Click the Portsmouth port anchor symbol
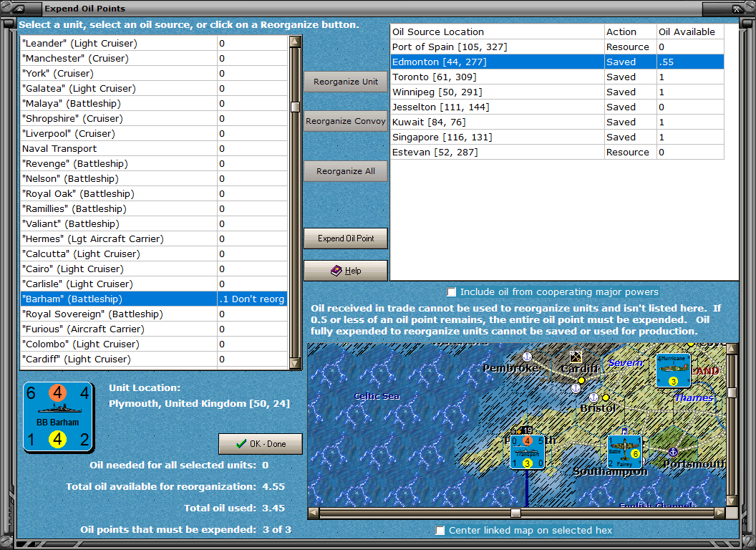The height and width of the screenshot is (550, 756). click(672, 452)
